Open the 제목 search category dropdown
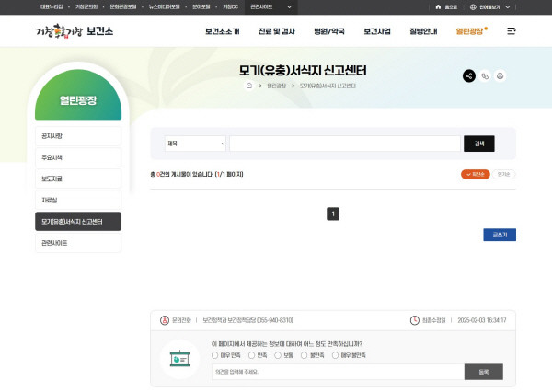This screenshot has width=552, height=392. coord(195,144)
